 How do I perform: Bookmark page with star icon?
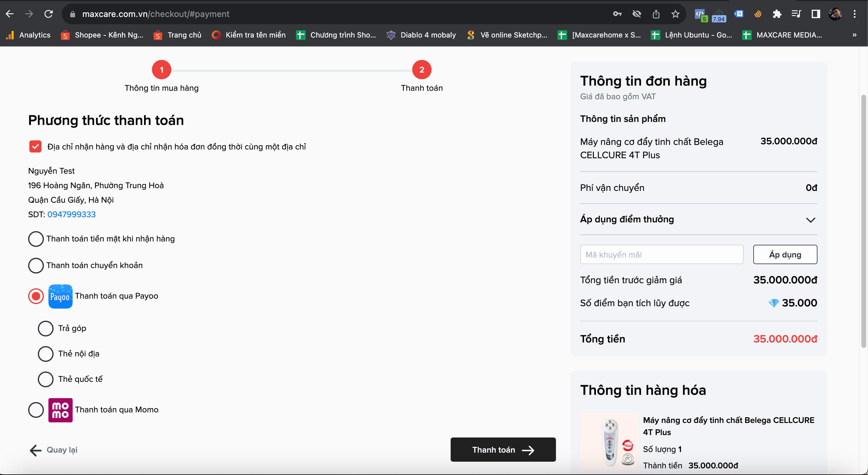tap(675, 14)
